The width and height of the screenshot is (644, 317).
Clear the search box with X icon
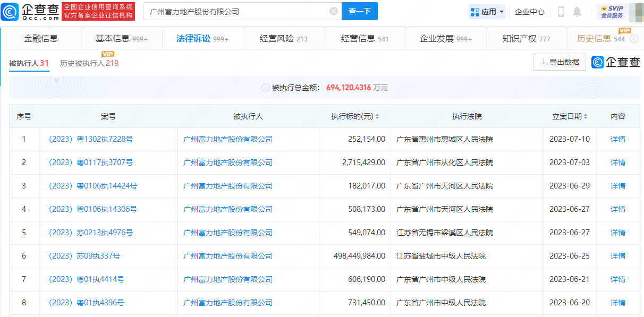[333, 11]
